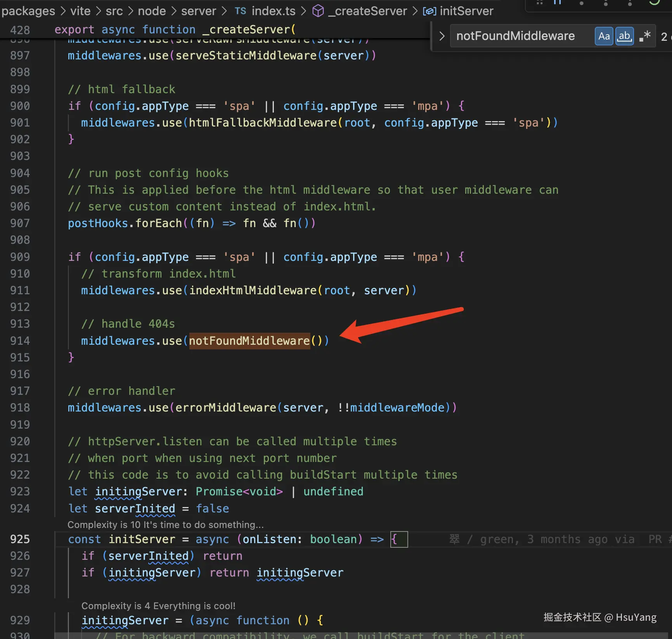Click Promise<void> type on line 923
This screenshot has width=672, height=639.
click(239, 491)
